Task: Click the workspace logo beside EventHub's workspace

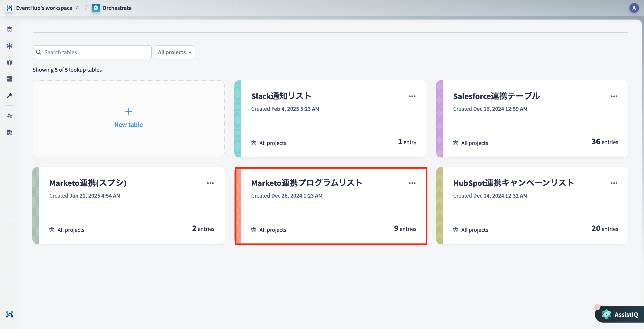Action: click(x=9, y=8)
